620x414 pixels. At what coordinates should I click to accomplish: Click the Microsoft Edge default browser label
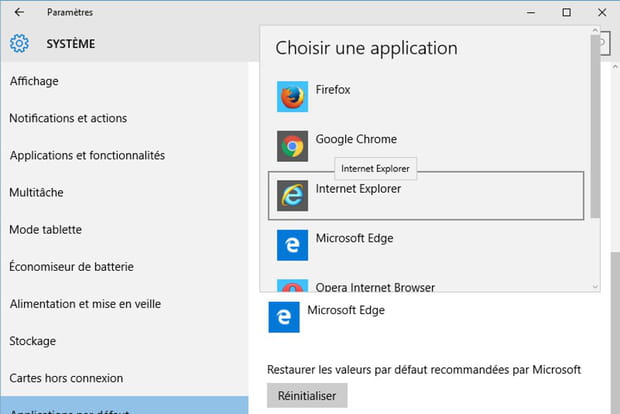(346, 310)
